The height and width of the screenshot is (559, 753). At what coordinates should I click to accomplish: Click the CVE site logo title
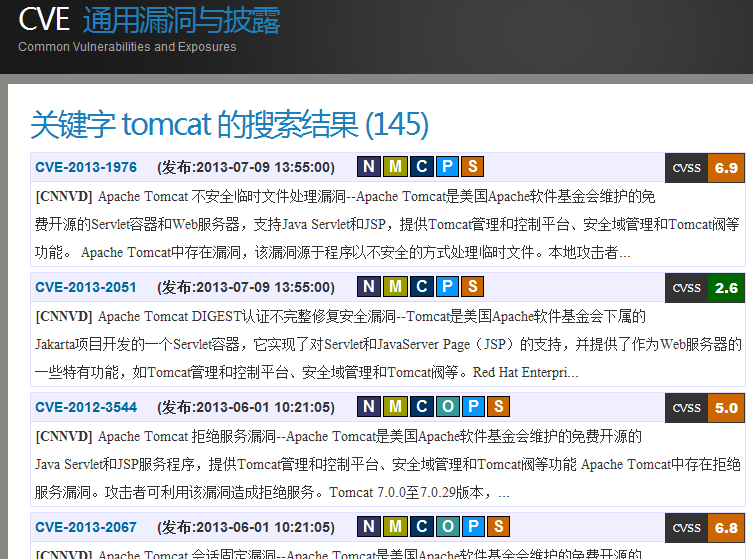point(149,20)
